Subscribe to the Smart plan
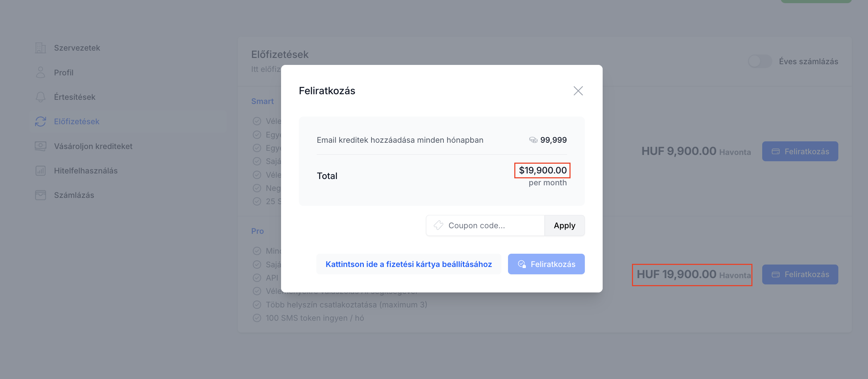This screenshot has height=379, width=868. pyautogui.click(x=800, y=151)
